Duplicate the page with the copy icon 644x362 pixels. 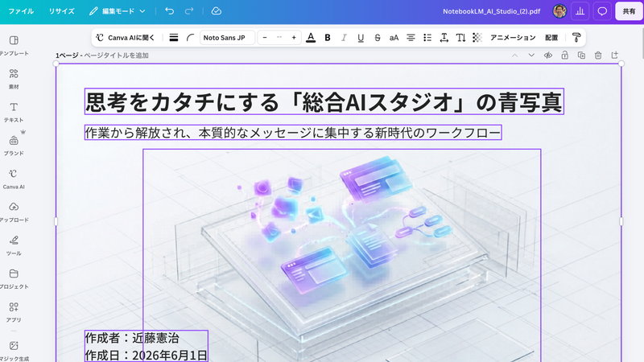point(581,55)
